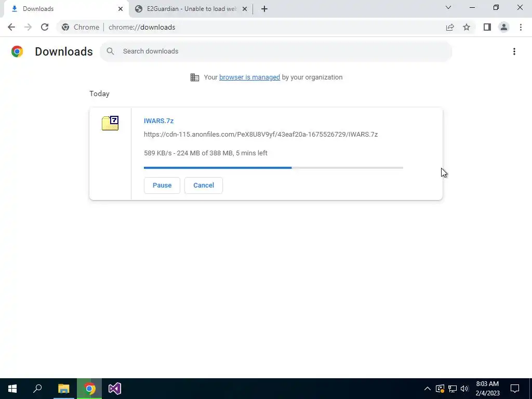Image resolution: width=532 pixels, height=399 pixels.
Task: Open the network status tray icon
Action: click(453, 389)
